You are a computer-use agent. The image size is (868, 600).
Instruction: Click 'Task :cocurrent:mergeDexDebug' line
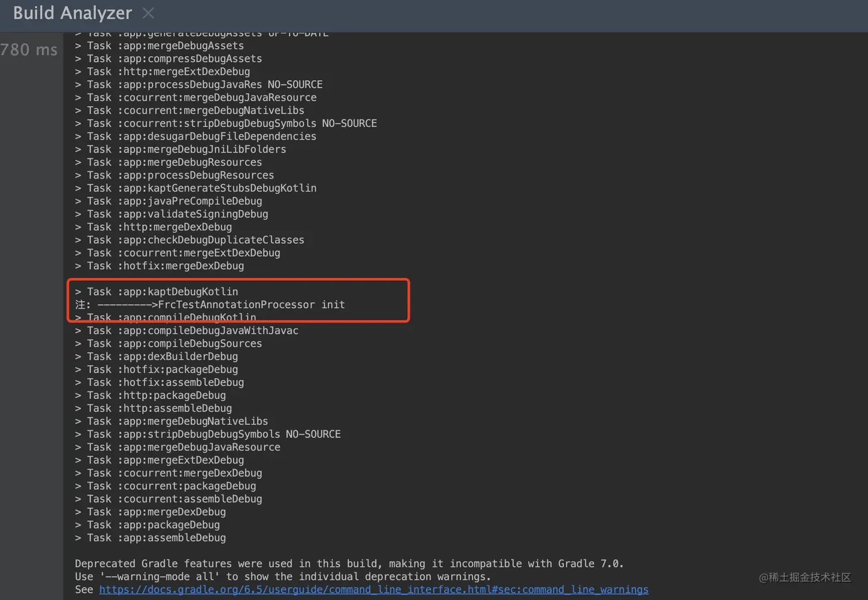168,473
